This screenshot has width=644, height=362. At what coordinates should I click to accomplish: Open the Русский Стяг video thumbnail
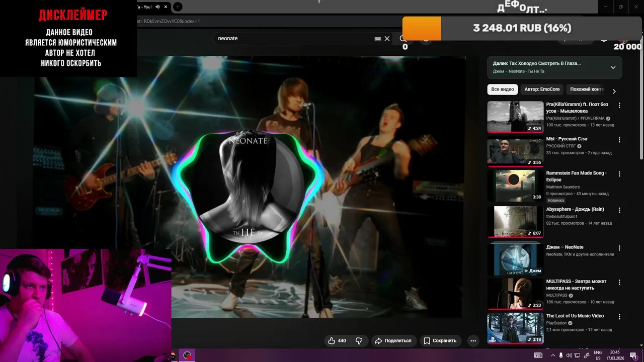pyautogui.click(x=515, y=151)
